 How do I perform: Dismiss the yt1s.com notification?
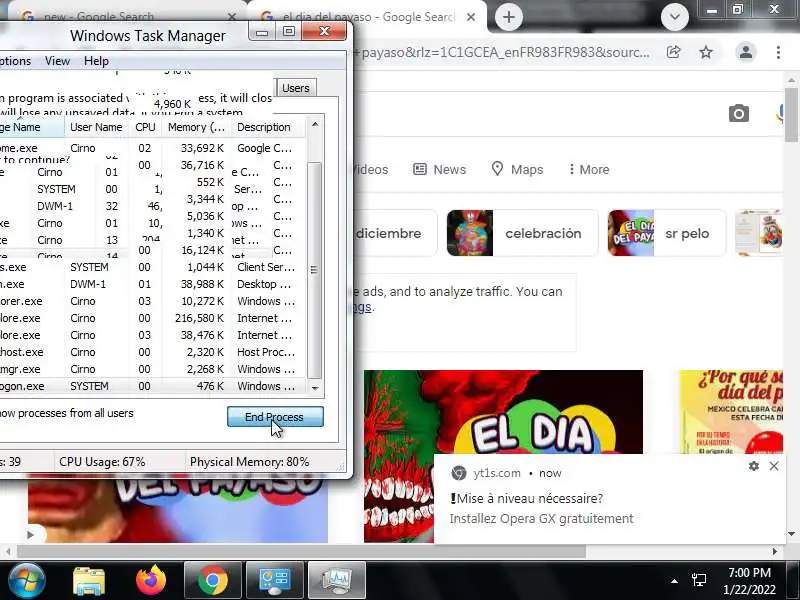[x=774, y=466]
